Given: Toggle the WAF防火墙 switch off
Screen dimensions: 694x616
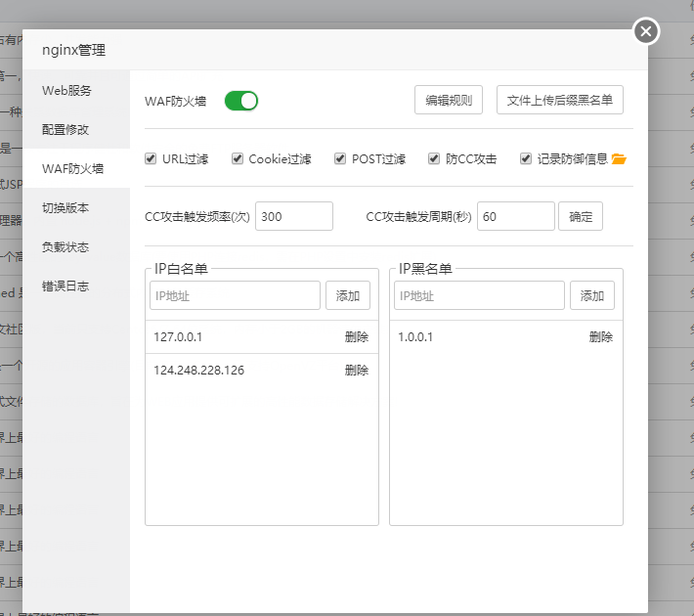Looking at the screenshot, I should [x=241, y=100].
